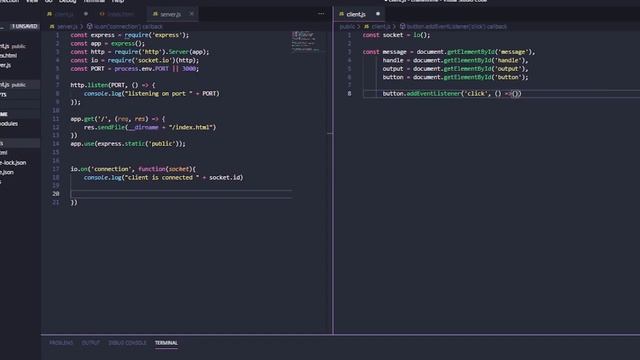Click line "const express = require('express');"
Viewport: 640px width, 360px height.
(129, 35)
